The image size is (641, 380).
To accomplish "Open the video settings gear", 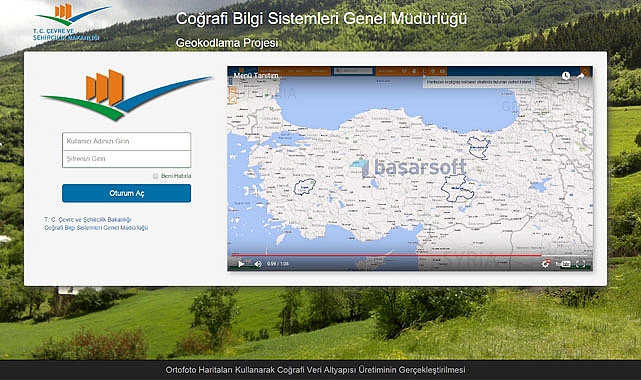I will 546,264.
